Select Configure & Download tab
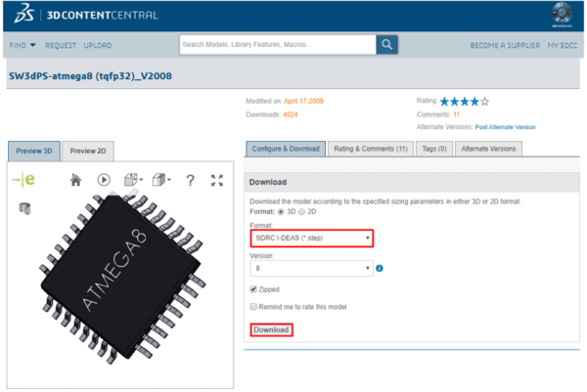 (x=286, y=149)
